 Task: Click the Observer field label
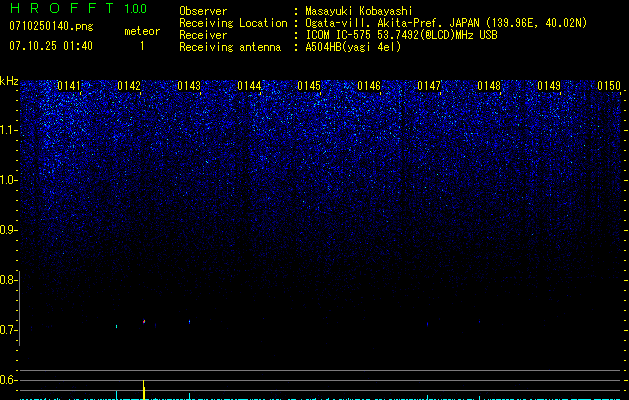[203, 11]
